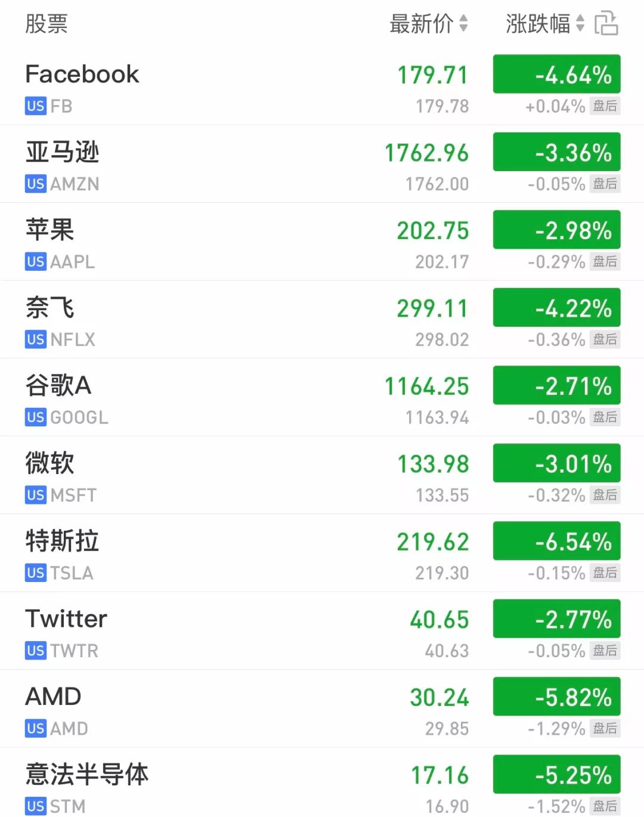Click the US badge beside GOOGL
This screenshot has width=644, height=817.
35,417
